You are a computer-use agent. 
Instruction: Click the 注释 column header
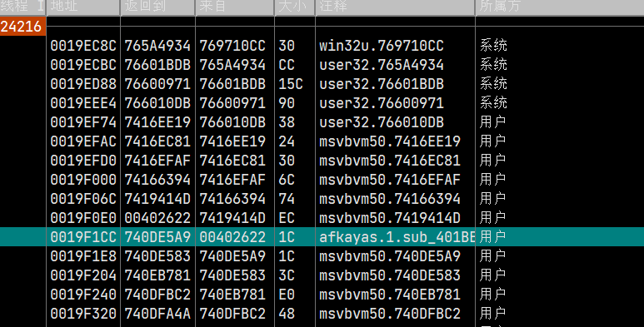(x=395, y=7)
